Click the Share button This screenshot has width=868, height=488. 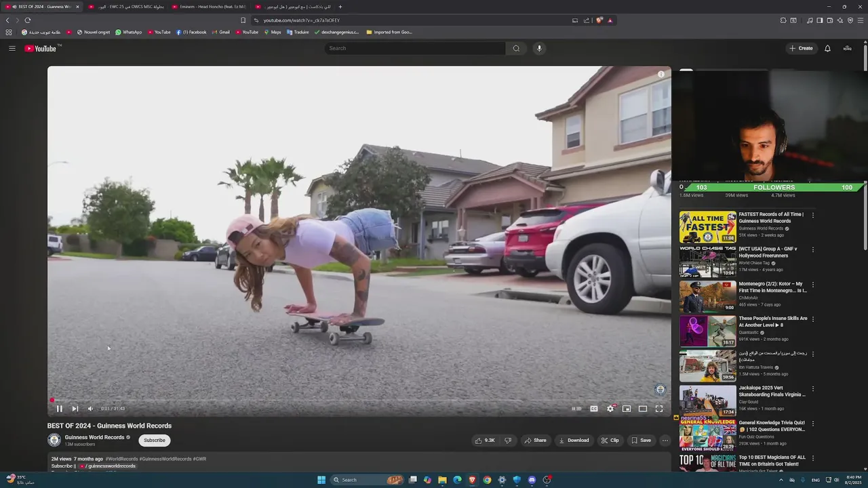pos(535,441)
